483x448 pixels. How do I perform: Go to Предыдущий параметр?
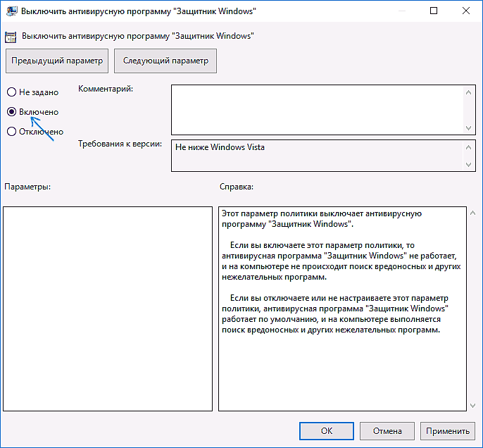click(x=57, y=61)
